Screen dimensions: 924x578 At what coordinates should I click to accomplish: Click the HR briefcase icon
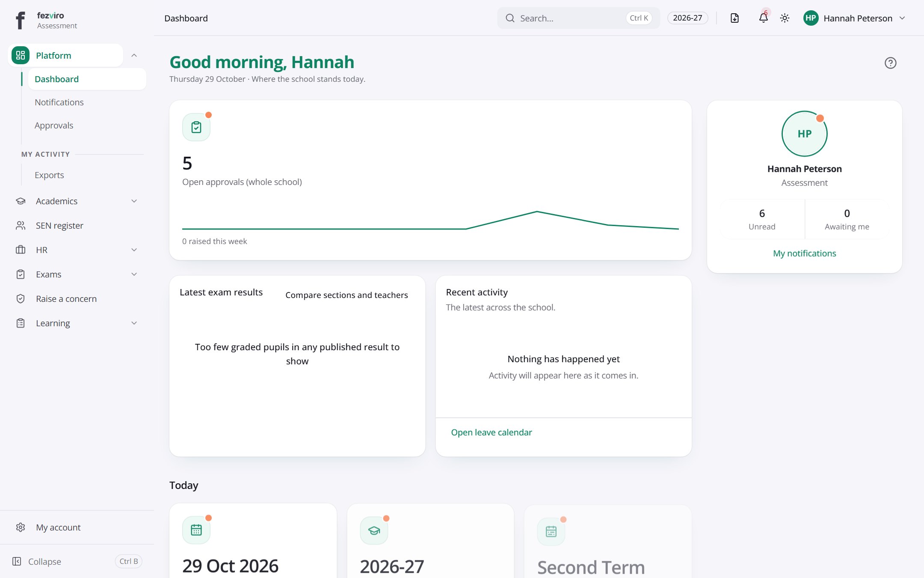21,250
